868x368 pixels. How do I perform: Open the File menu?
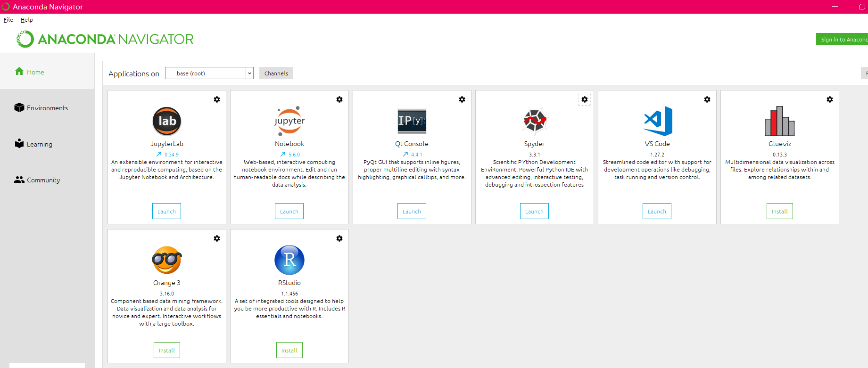click(x=8, y=20)
